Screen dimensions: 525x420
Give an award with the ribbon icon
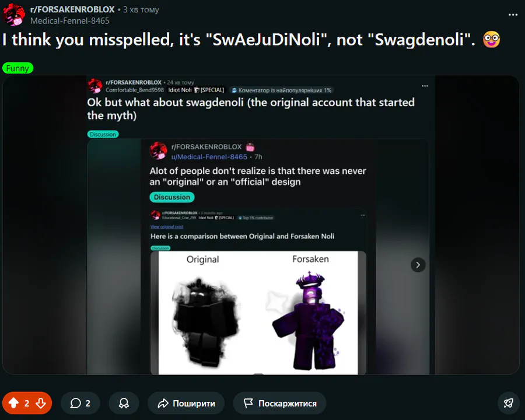coord(124,403)
